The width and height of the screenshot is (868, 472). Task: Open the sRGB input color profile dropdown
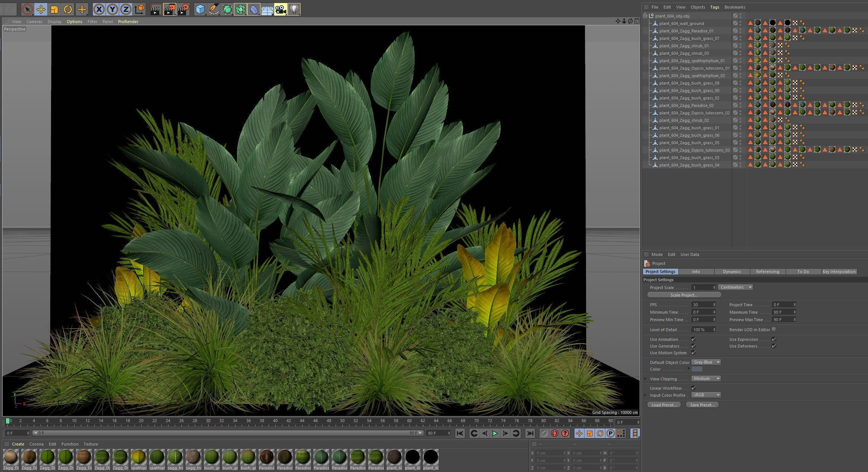click(x=706, y=395)
